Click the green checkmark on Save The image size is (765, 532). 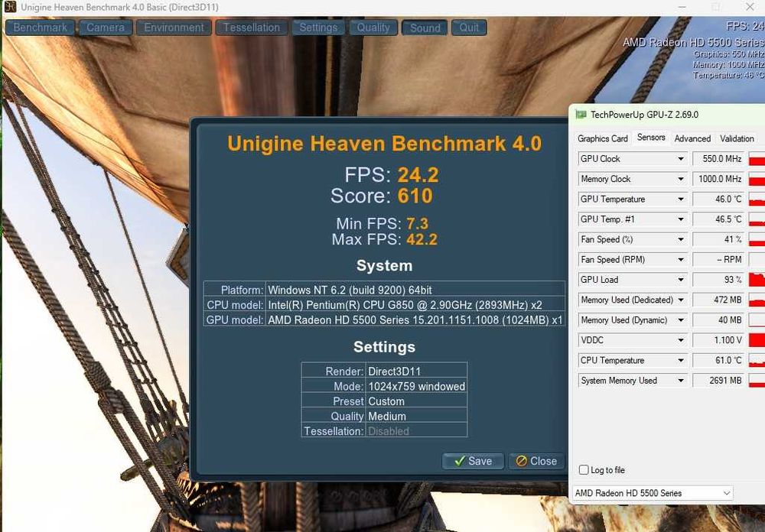point(459,461)
